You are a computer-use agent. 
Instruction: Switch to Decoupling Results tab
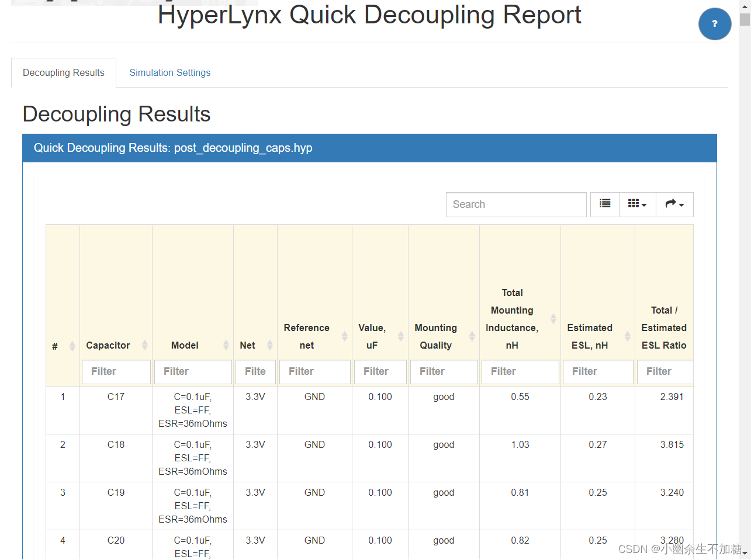[64, 72]
